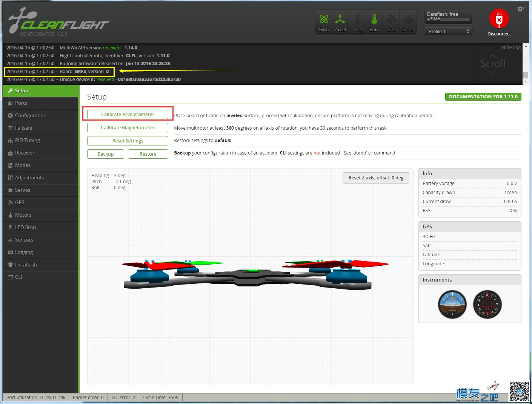
Task: Open options via top-right gear icon
Action: pos(521,9)
